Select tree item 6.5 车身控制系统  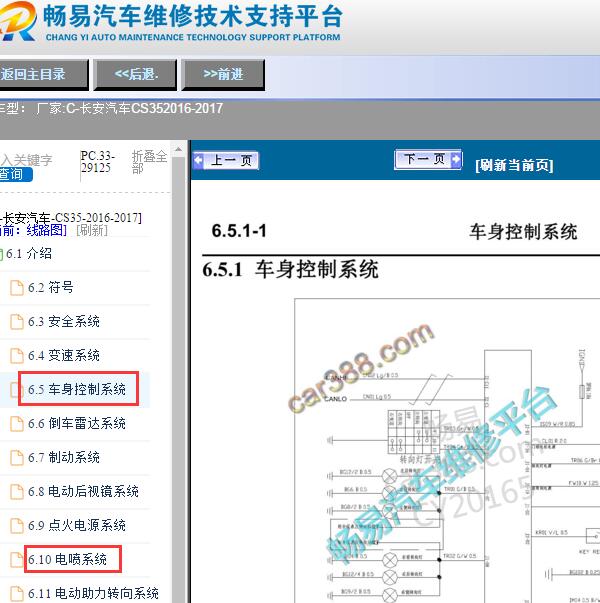tap(77, 389)
